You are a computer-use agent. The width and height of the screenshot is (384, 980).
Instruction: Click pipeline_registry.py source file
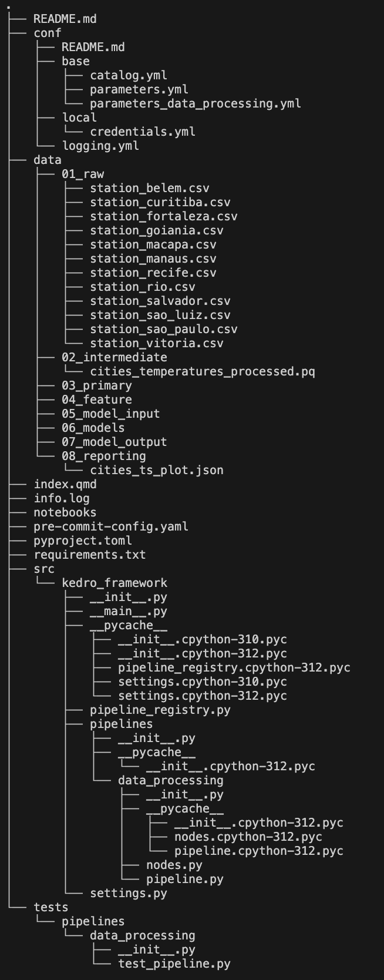coord(160,710)
